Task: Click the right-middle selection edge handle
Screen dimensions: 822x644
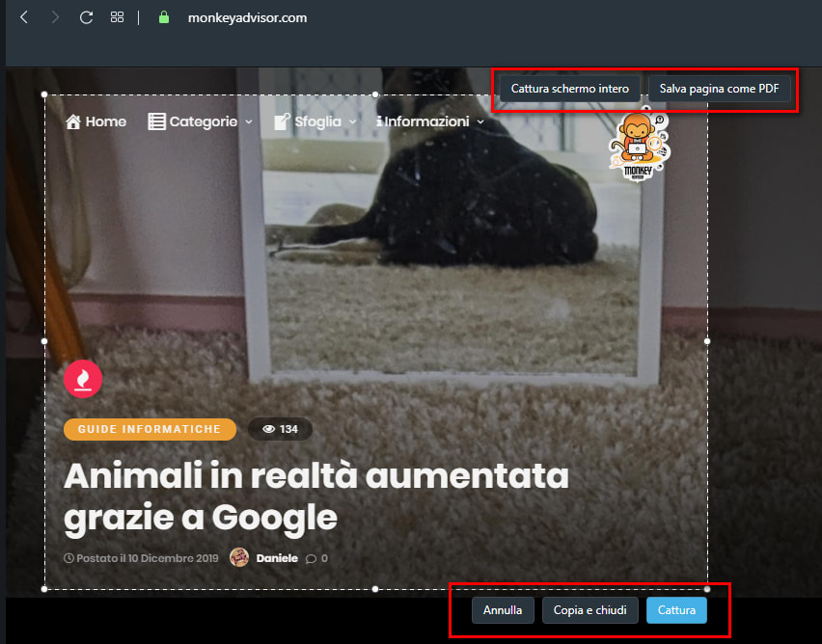Action: [x=707, y=341]
